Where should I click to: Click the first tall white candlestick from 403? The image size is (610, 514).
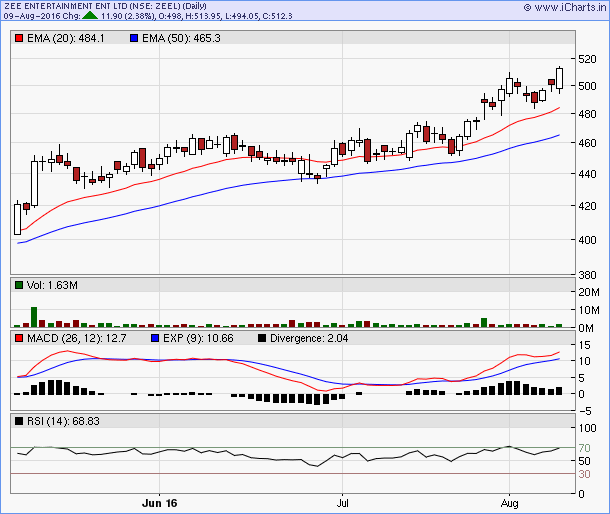pos(18,219)
